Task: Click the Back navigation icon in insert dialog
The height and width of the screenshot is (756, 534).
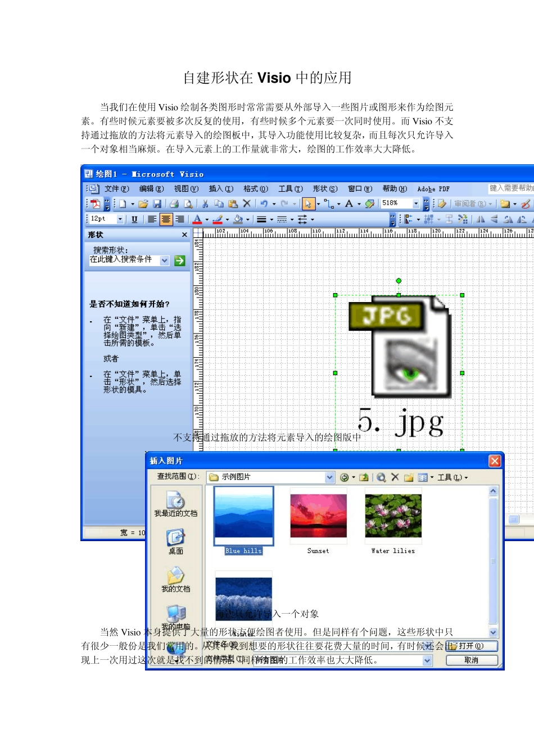Action: click(x=345, y=478)
